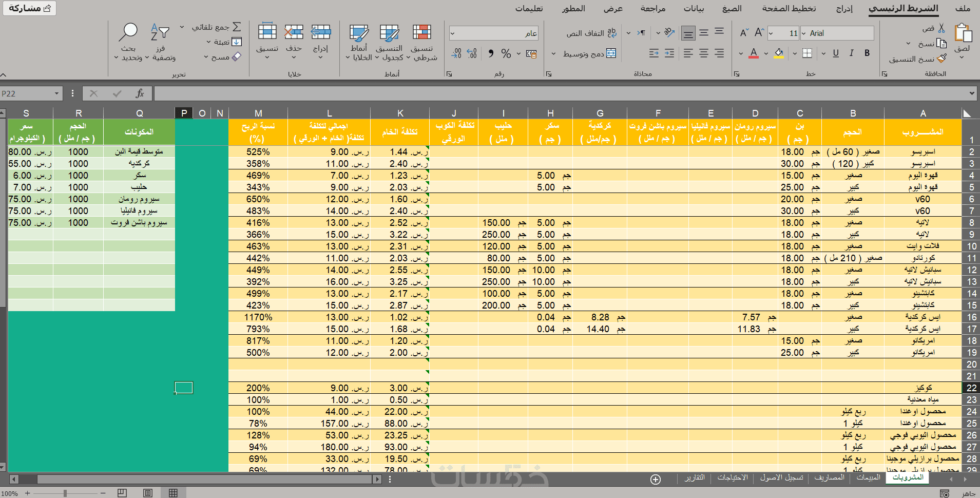Click the Select All corner triangle
Viewport: 980px width, 498px height.
(967, 113)
